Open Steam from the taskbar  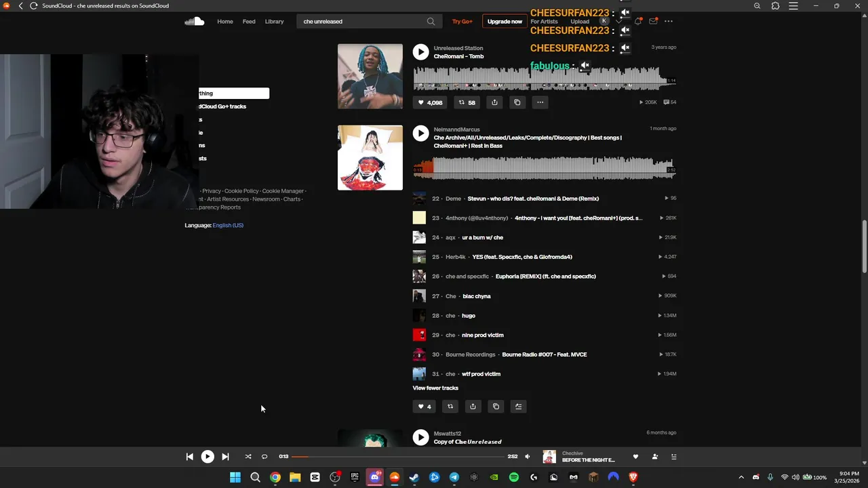pos(414,477)
